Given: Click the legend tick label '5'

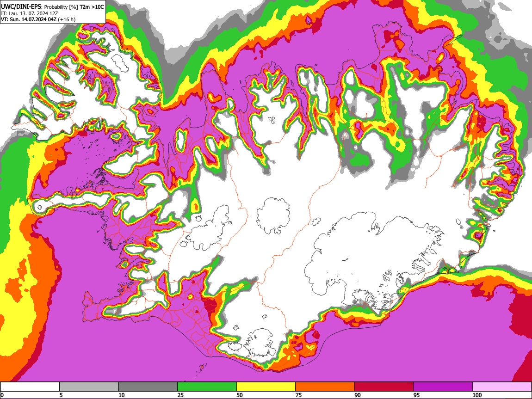Looking at the screenshot, I should pos(62,395).
